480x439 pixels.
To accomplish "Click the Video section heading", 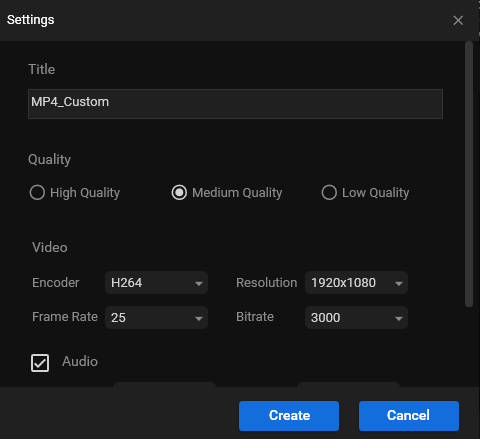I will click(x=50, y=247).
